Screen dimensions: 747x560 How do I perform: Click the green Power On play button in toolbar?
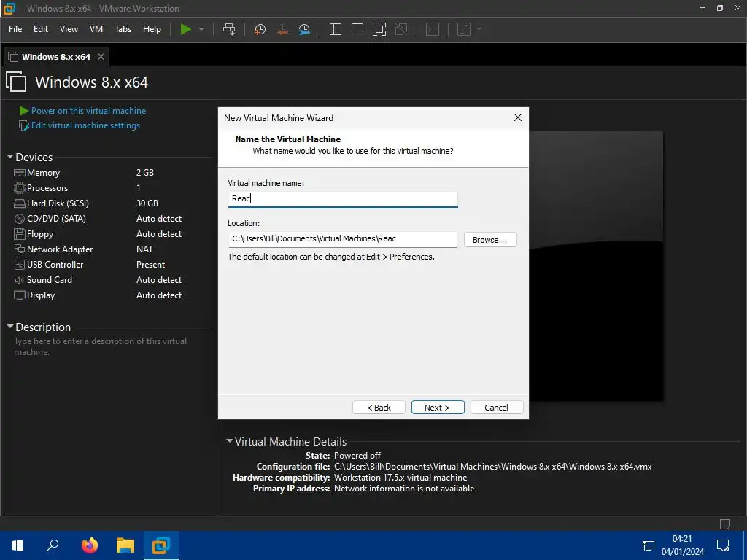[186, 29]
